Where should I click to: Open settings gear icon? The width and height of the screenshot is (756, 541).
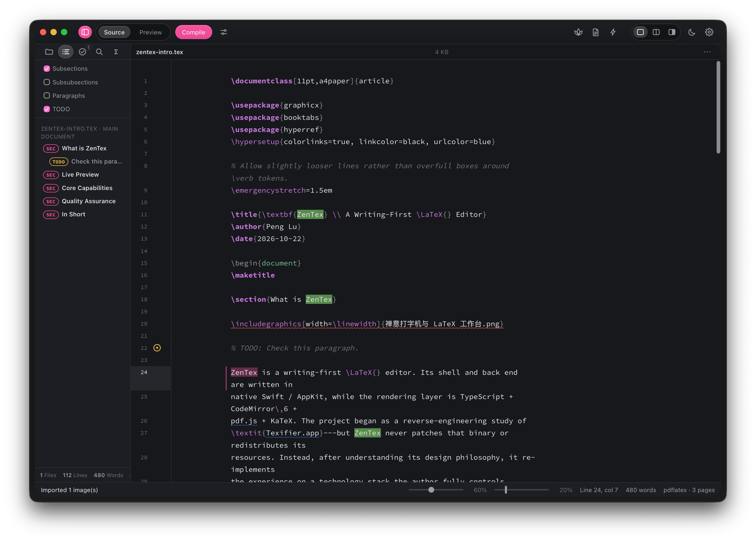tap(709, 32)
